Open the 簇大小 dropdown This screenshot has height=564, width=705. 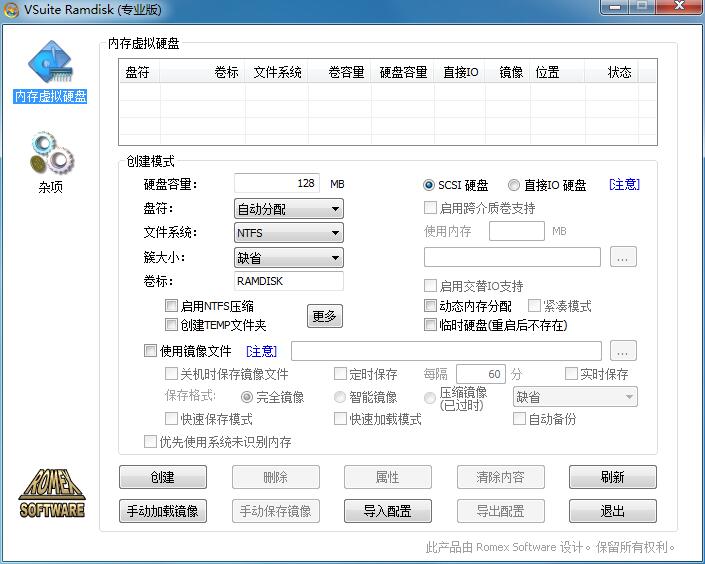pyautogui.click(x=288, y=257)
